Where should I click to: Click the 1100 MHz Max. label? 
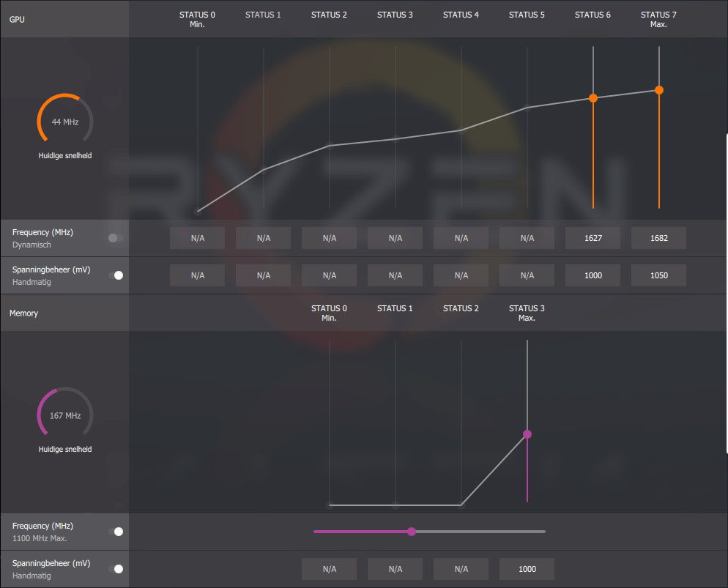click(x=40, y=538)
